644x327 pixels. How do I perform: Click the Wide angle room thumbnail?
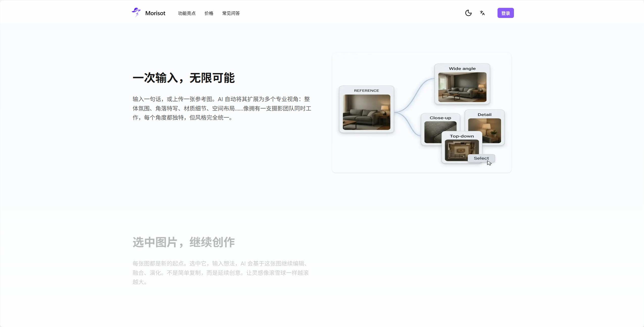pos(462,87)
